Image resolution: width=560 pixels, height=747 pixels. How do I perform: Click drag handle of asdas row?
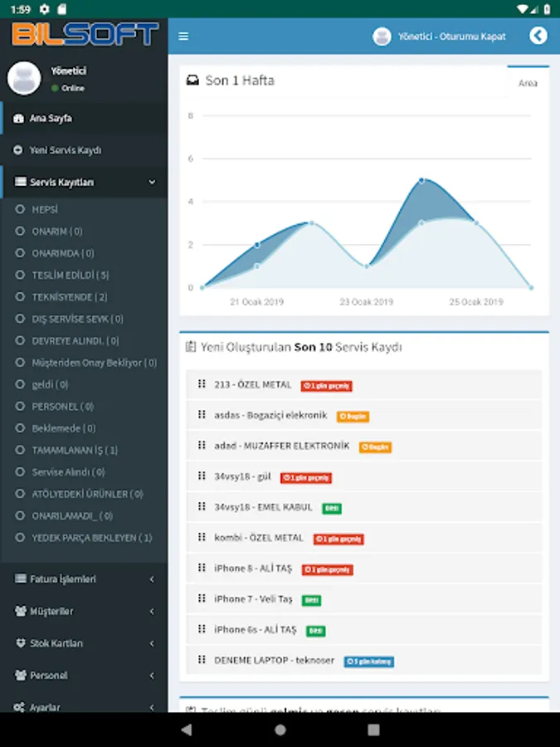[202, 414]
